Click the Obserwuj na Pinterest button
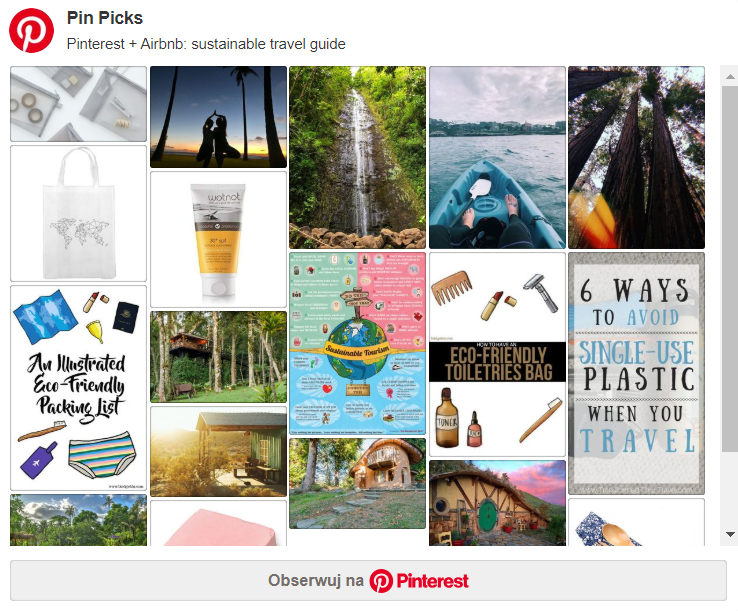The height and width of the screenshot is (611, 738). click(x=368, y=580)
